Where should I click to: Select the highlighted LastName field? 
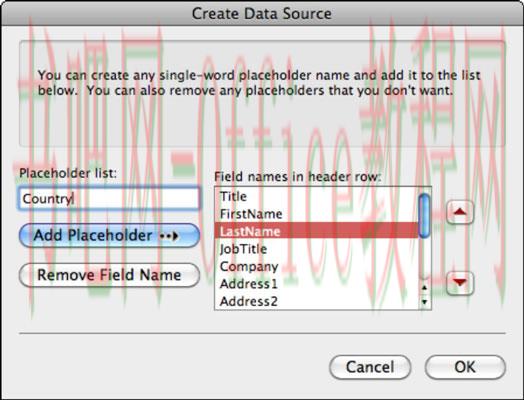[316, 231]
